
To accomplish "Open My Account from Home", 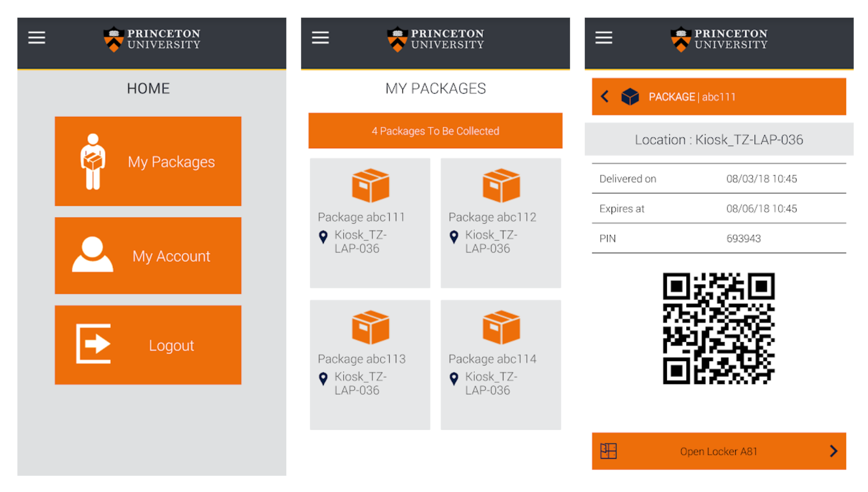I will (148, 256).
